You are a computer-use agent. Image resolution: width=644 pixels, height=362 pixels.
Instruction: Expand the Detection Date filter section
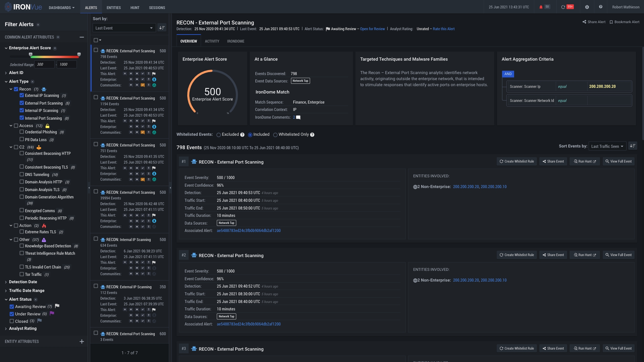23,282
